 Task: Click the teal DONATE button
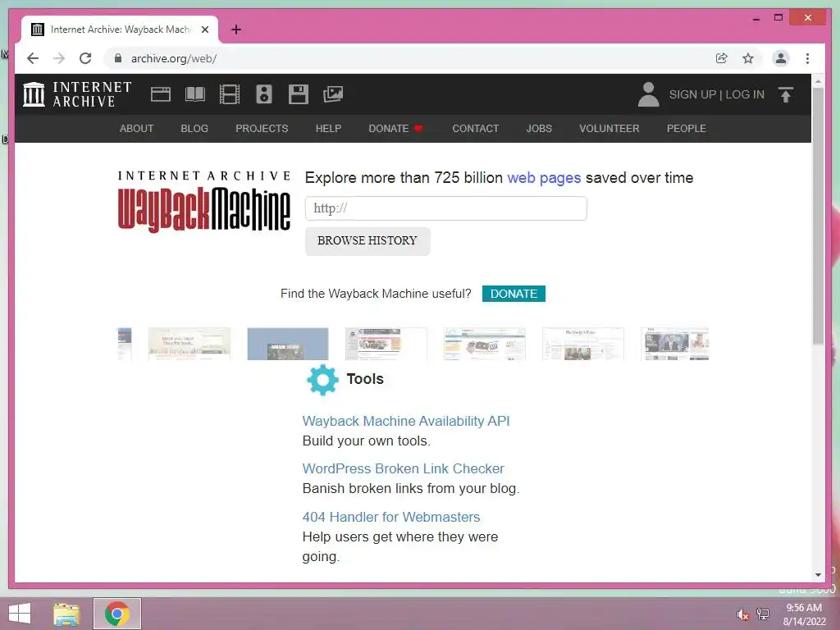click(514, 294)
